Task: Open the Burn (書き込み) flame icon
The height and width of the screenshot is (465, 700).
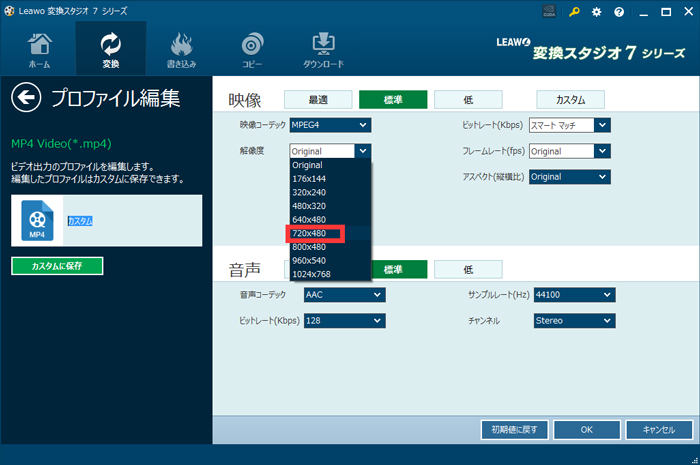Action: point(182,50)
